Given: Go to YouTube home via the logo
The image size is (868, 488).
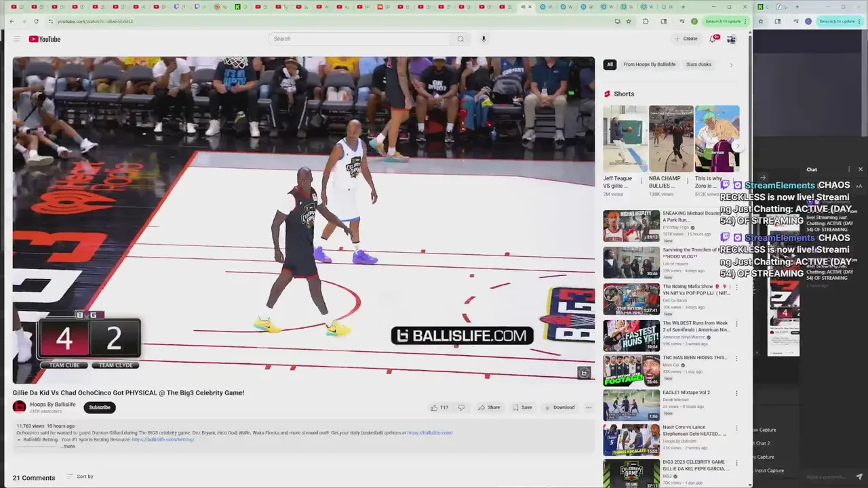Looking at the screenshot, I should 45,39.
